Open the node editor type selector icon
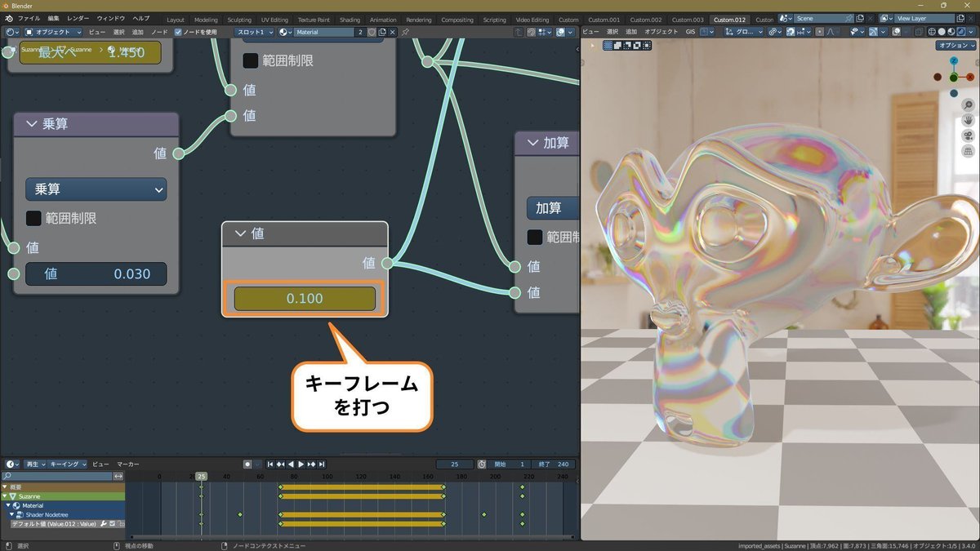Image resolution: width=980 pixels, height=551 pixels. (13, 32)
